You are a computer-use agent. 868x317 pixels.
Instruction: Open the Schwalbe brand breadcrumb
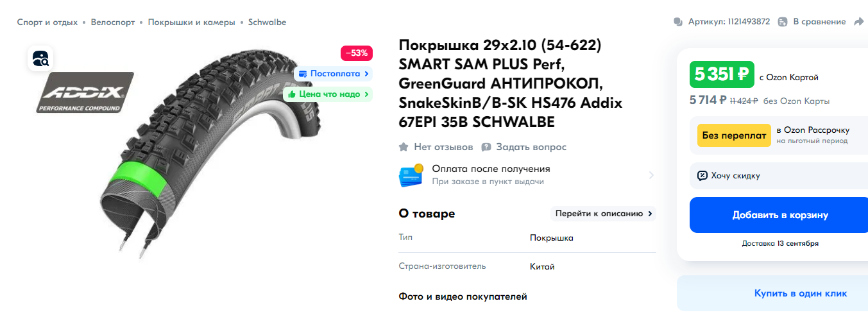pos(267,22)
